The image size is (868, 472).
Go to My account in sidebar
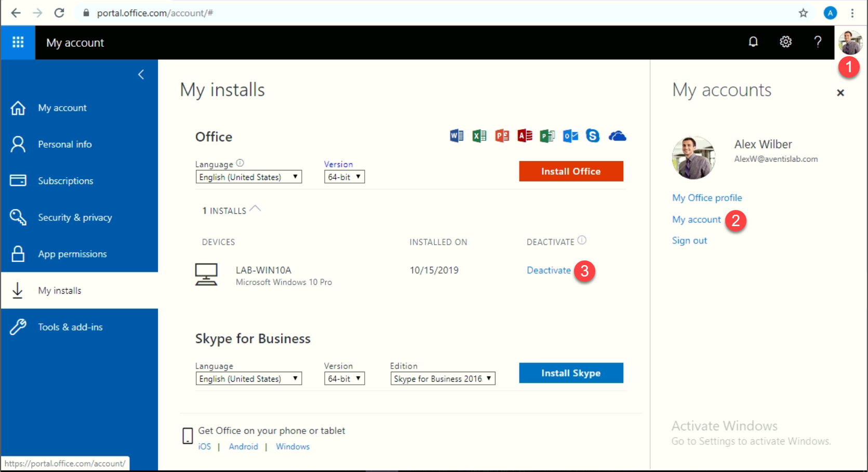click(x=79, y=108)
